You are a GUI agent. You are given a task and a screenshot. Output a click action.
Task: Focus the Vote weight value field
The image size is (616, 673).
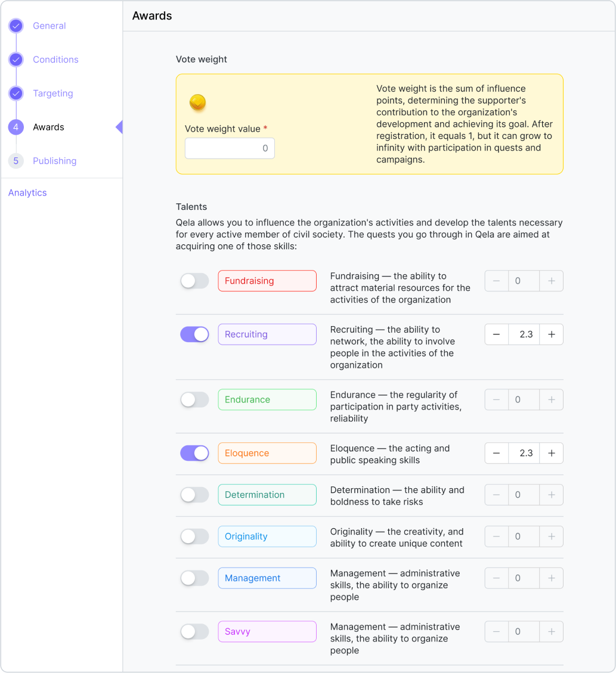[230, 148]
